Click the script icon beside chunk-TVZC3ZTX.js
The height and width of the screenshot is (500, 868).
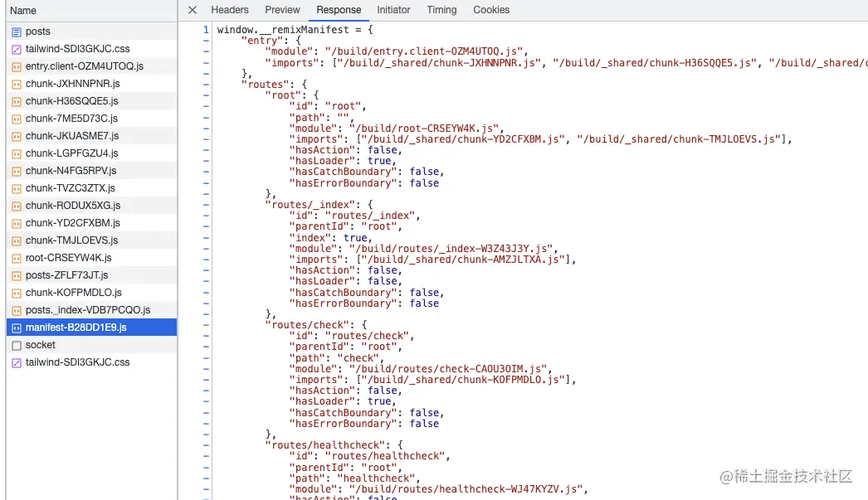pyautogui.click(x=17, y=189)
